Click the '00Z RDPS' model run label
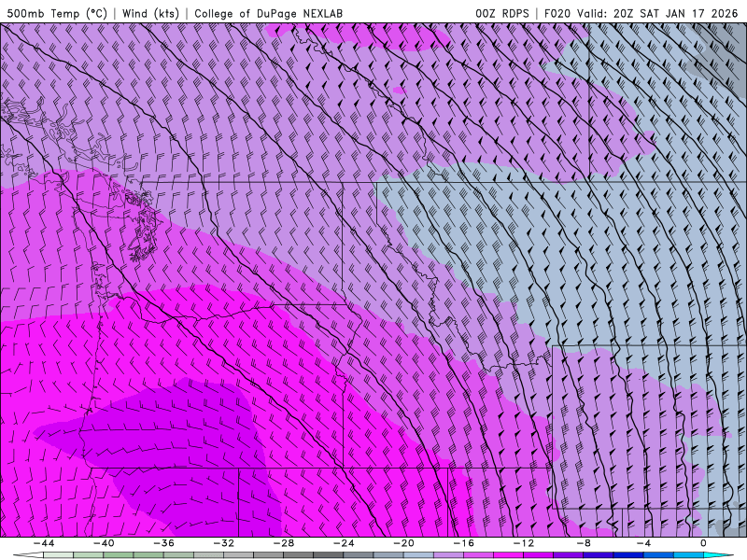This screenshot has width=747, height=560. [502, 13]
